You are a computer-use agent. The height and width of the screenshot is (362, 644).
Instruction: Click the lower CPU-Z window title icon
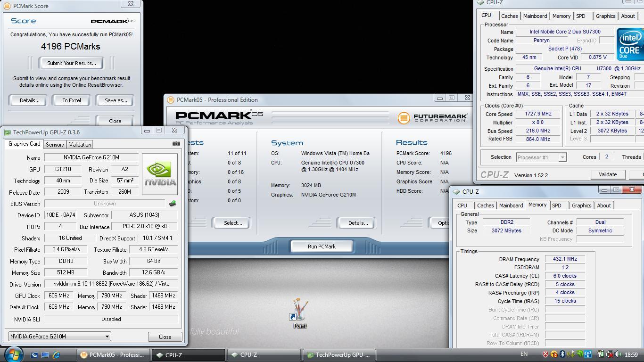click(x=456, y=192)
